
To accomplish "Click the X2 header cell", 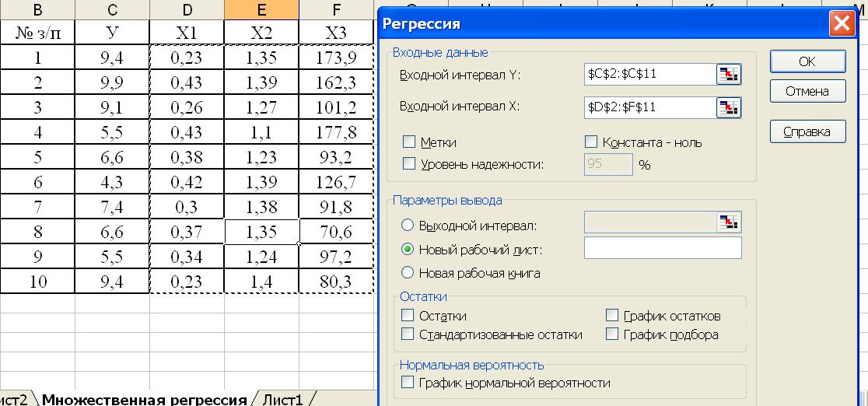I will 261,33.
